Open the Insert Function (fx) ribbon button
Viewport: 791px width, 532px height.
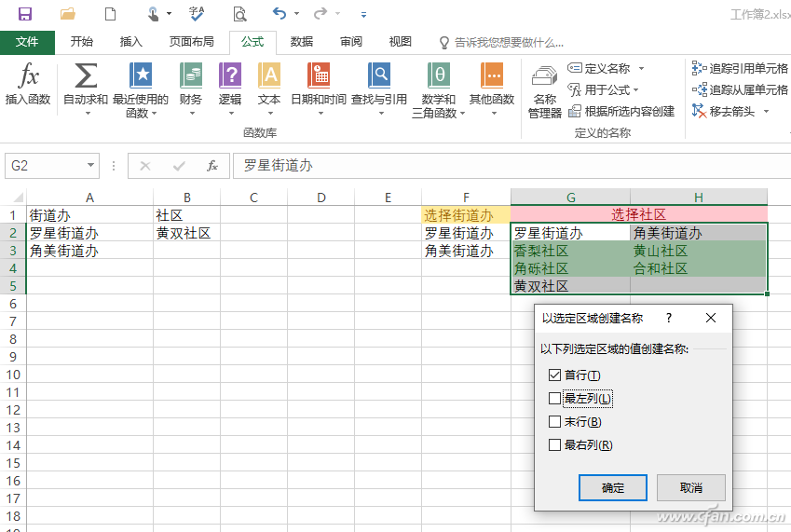(x=28, y=84)
